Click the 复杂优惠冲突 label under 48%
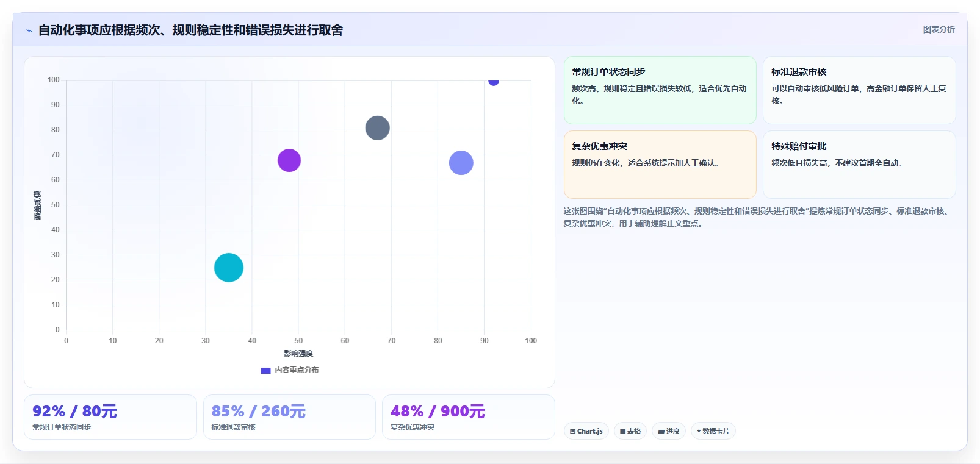This screenshot has width=980, height=464. click(413, 427)
